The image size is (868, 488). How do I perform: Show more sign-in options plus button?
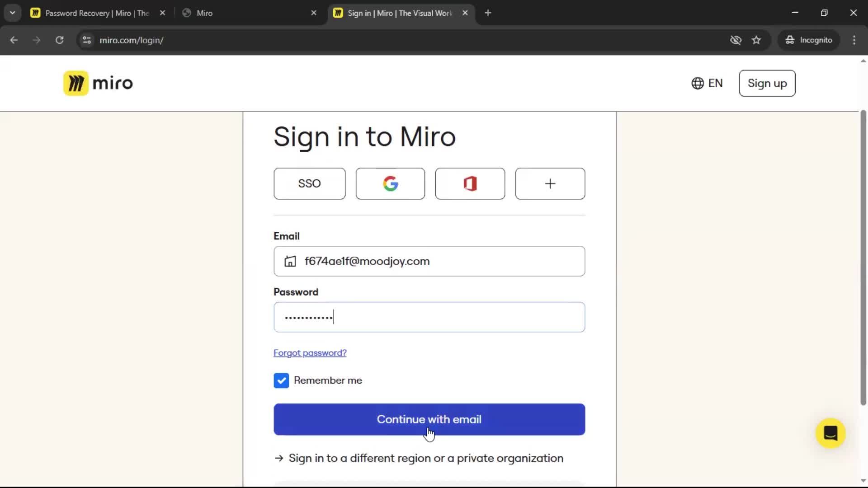pyautogui.click(x=550, y=183)
